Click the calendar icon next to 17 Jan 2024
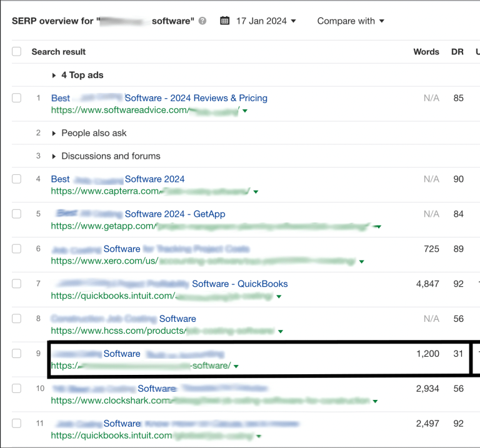 coord(225,21)
